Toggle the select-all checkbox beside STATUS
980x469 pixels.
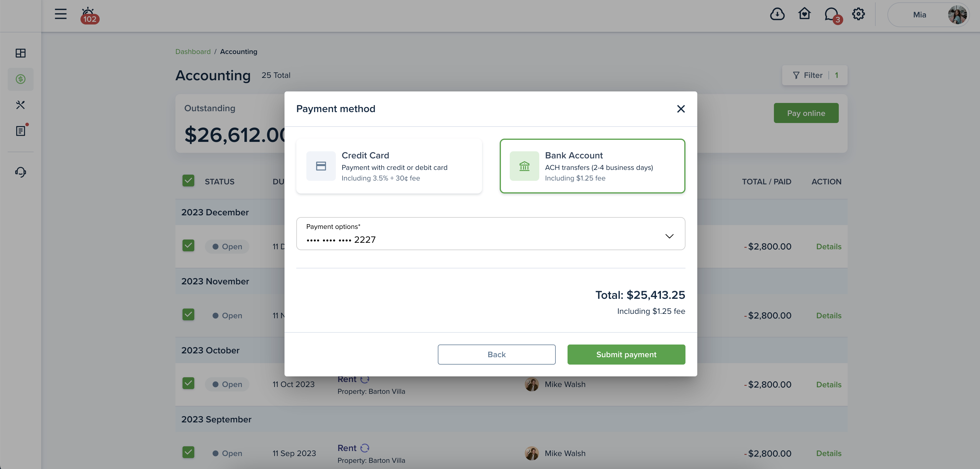tap(188, 181)
